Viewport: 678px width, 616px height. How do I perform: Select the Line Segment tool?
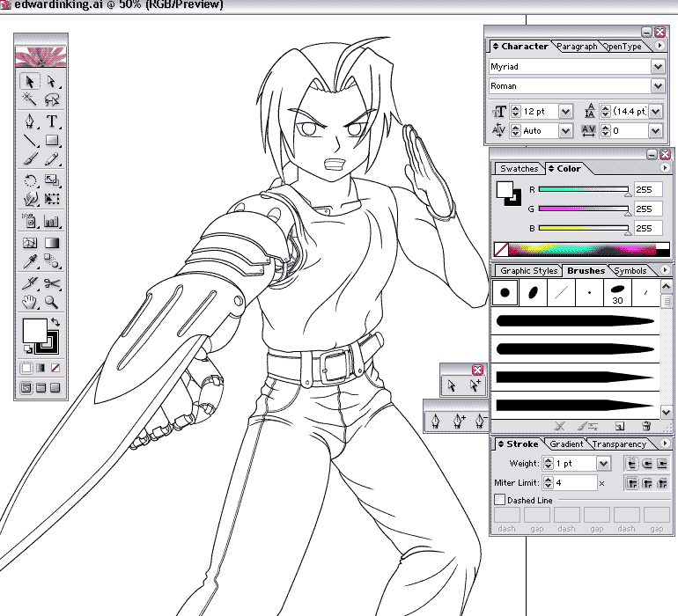point(30,140)
